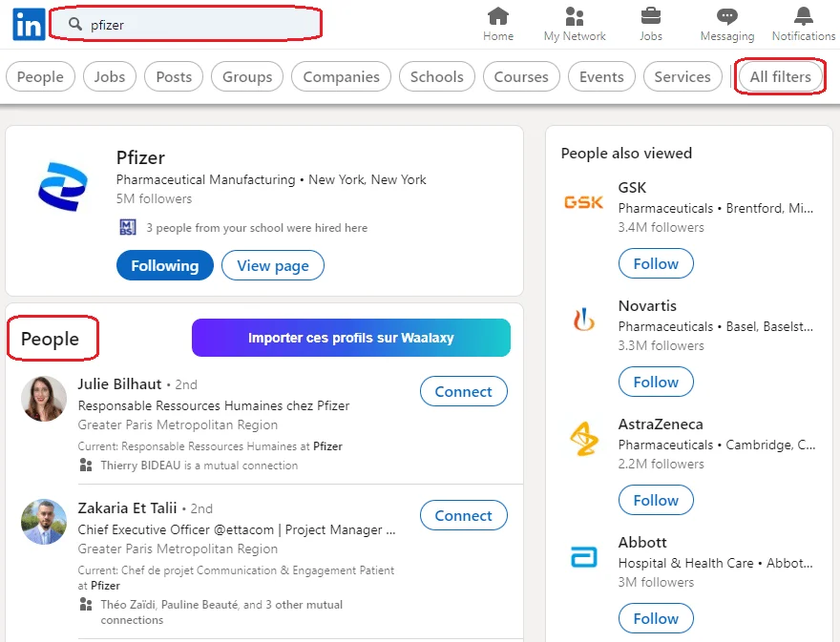Open Home from the navigation bar
The image size is (840, 642).
pyautogui.click(x=498, y=25)
